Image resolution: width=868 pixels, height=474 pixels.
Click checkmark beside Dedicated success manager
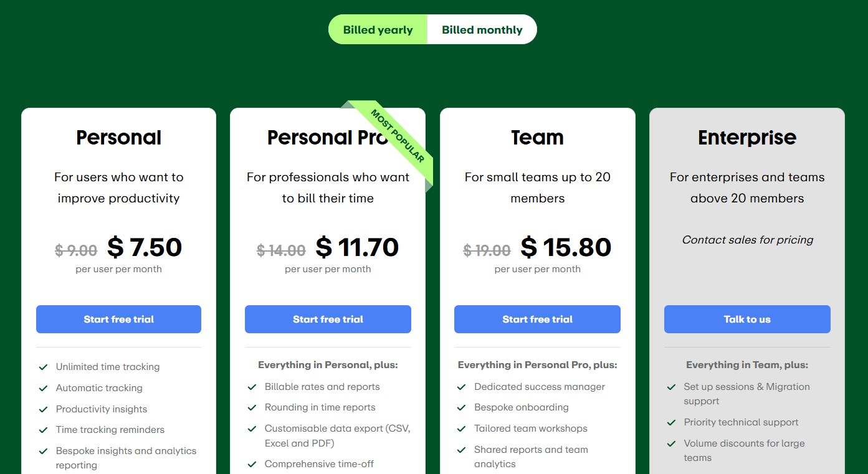tap(462, 387)
